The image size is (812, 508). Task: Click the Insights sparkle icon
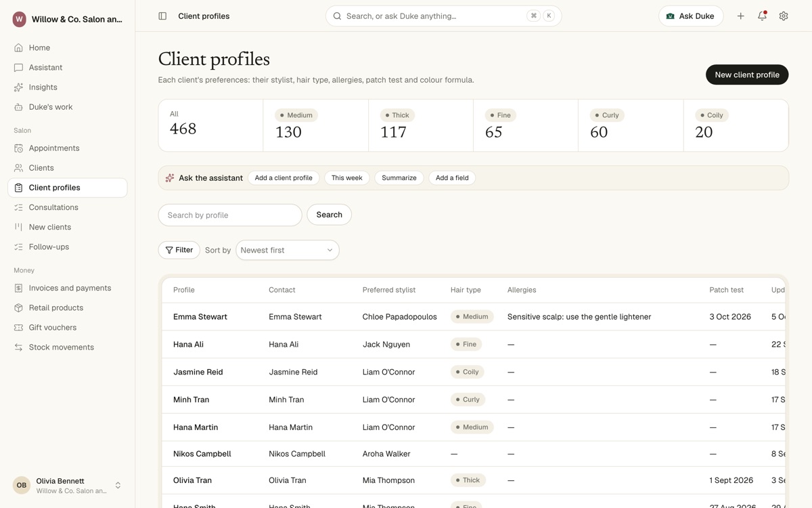[x=18, y=87]
